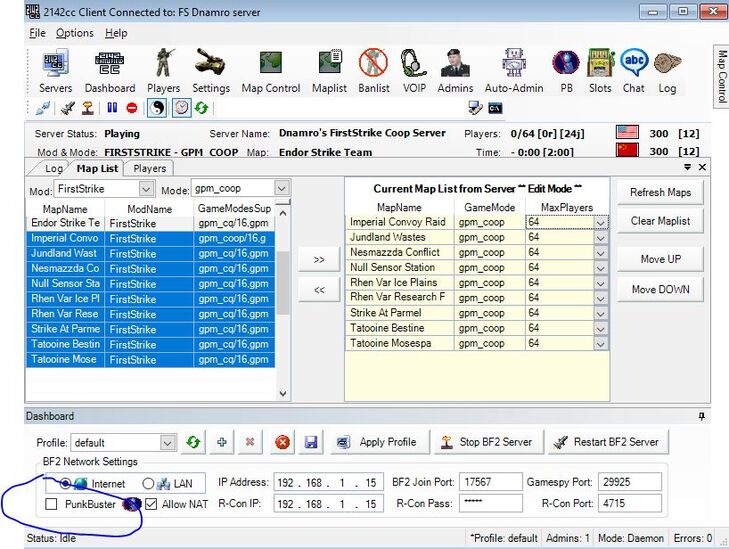
Task: Toggle the yin-yang auto-balance icon
Action: pyautogui.click(x=157, y=108)
